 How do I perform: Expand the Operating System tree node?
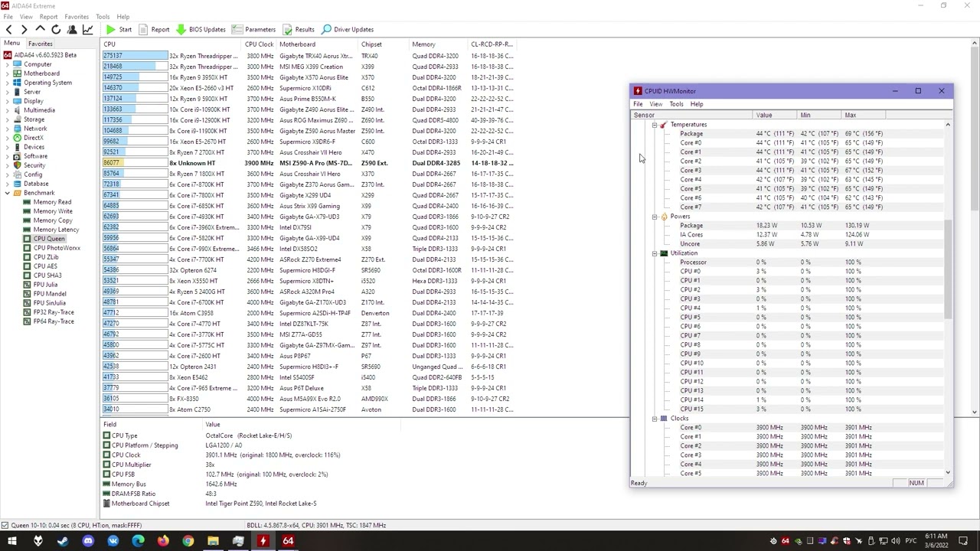coord(8,83)
